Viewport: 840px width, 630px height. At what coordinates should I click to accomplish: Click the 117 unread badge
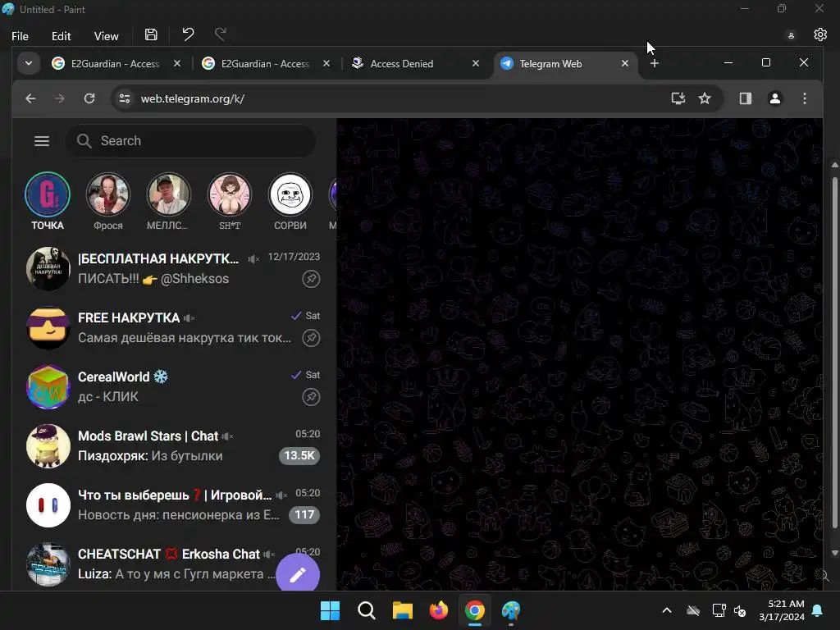[x=304, y=515]
